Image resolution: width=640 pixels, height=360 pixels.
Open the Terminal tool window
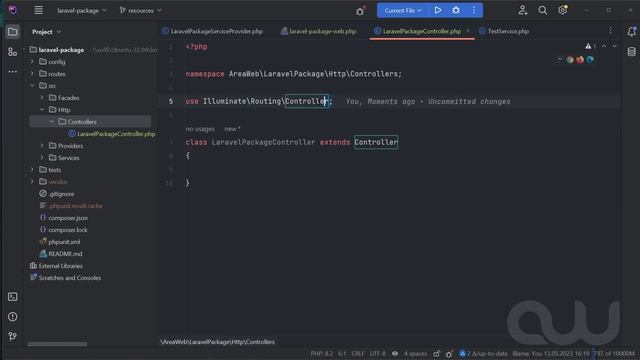(13, 297)
